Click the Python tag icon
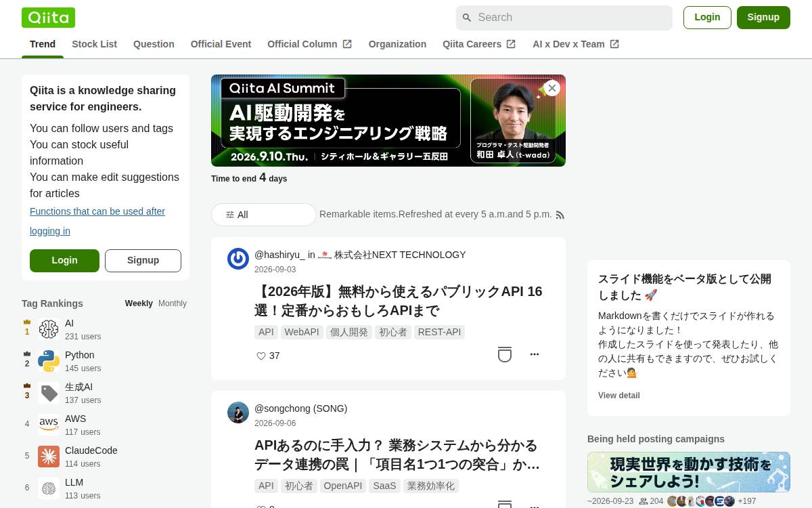812x508 pixels. pyautogui.click(x=49, y=361)
